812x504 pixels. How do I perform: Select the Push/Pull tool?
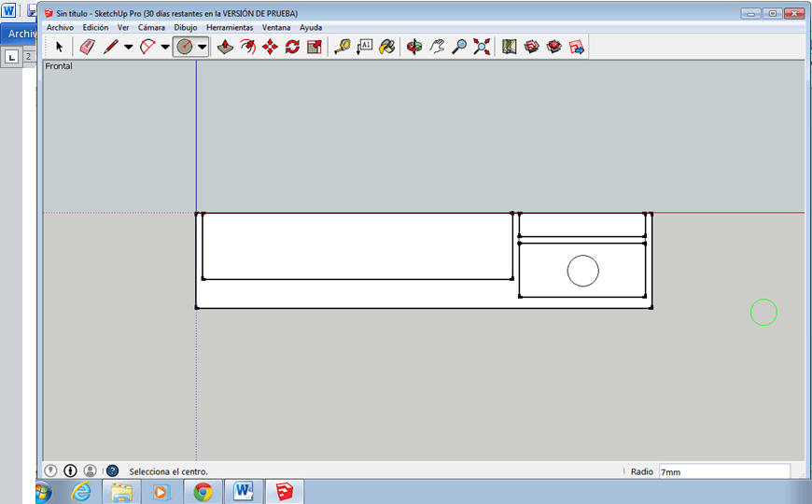pyautogui.click(x=225, y=48)
